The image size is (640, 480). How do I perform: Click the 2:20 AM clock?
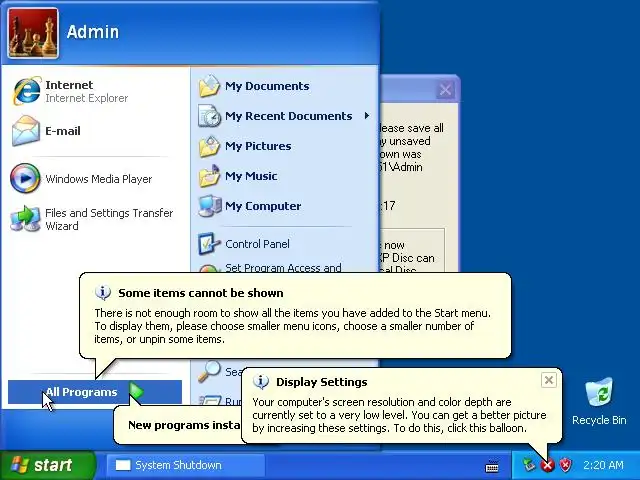point(603,465)
